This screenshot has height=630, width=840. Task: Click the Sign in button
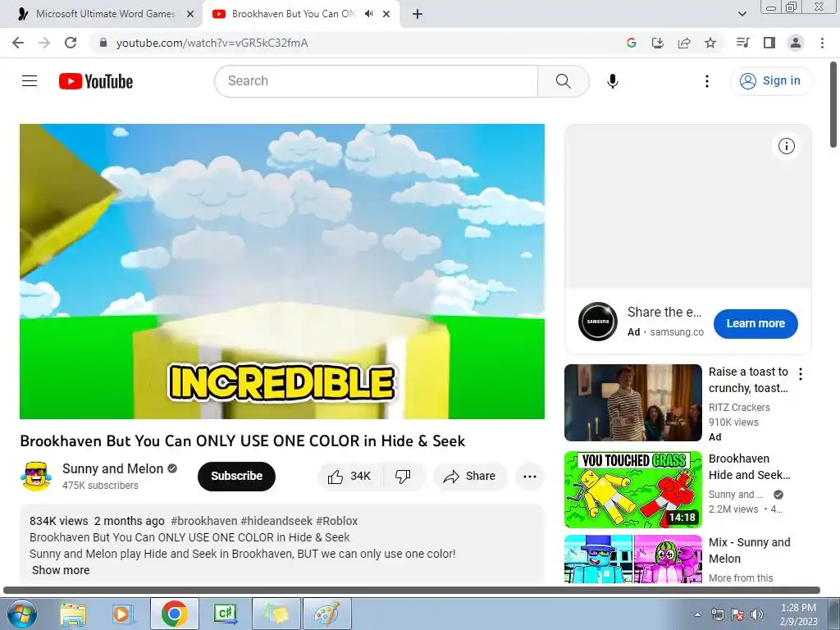click(x=771, y=81)
